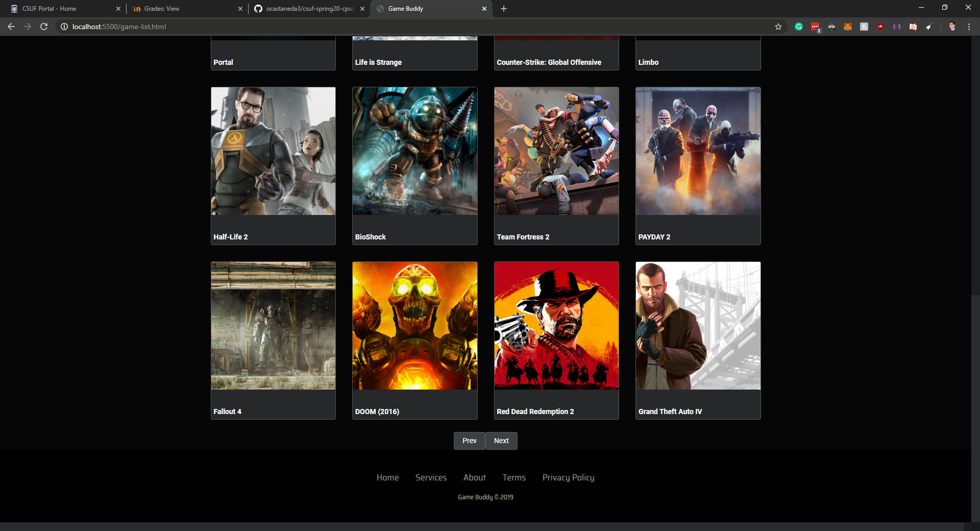Open the uBlock Origin extension

coord(880,27)
